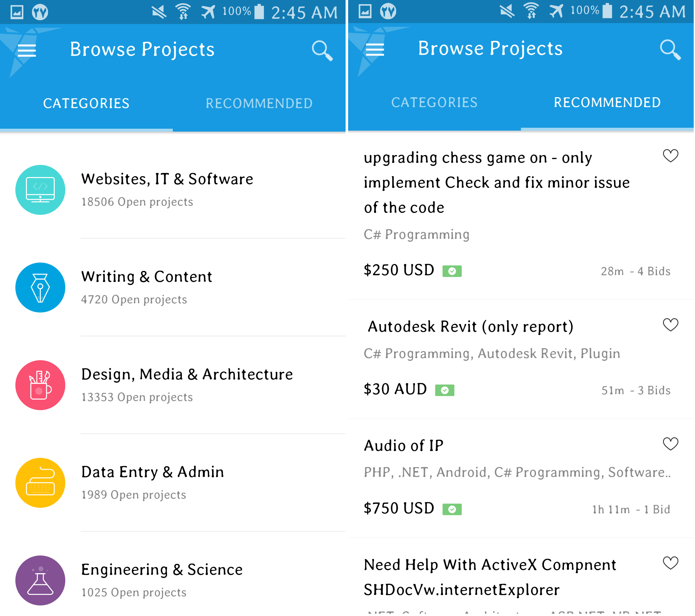Toggle heart on Autodesk Revit project
Image resolution: width=695 pixels, height=616 pixels.
pos(670,325)
